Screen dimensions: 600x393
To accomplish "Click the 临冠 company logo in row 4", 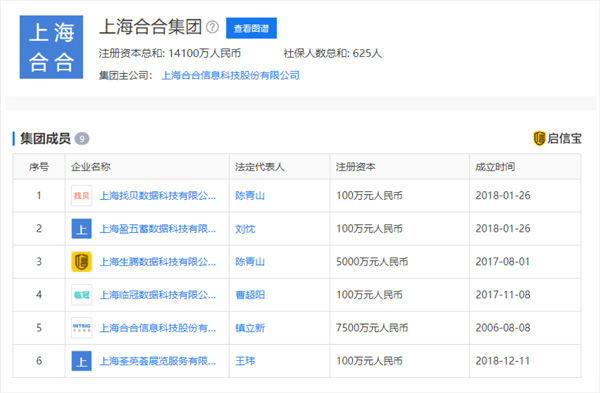I will tap(82, 295).
